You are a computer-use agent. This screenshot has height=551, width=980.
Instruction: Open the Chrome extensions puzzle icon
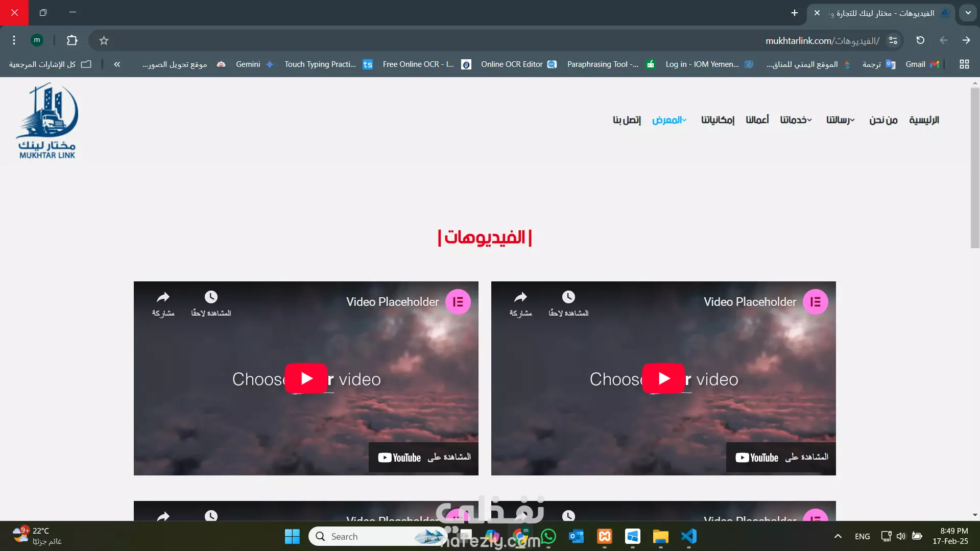tap(72, 40)
